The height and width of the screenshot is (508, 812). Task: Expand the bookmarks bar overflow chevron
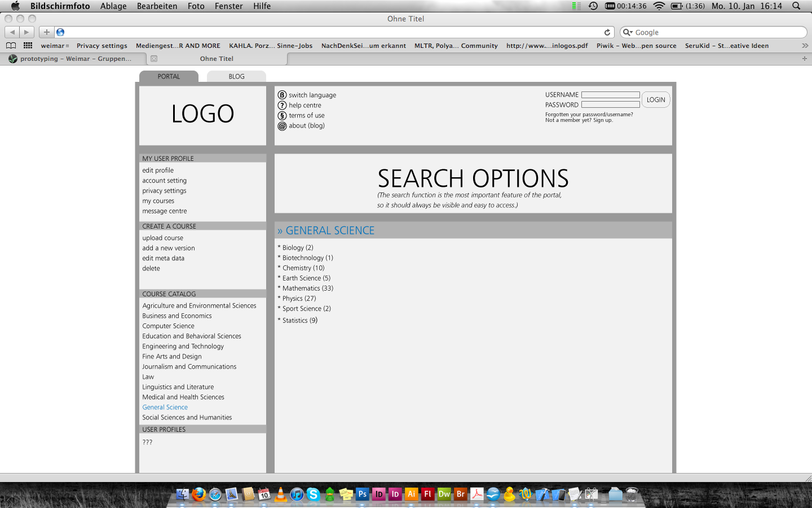click(805, 46)
